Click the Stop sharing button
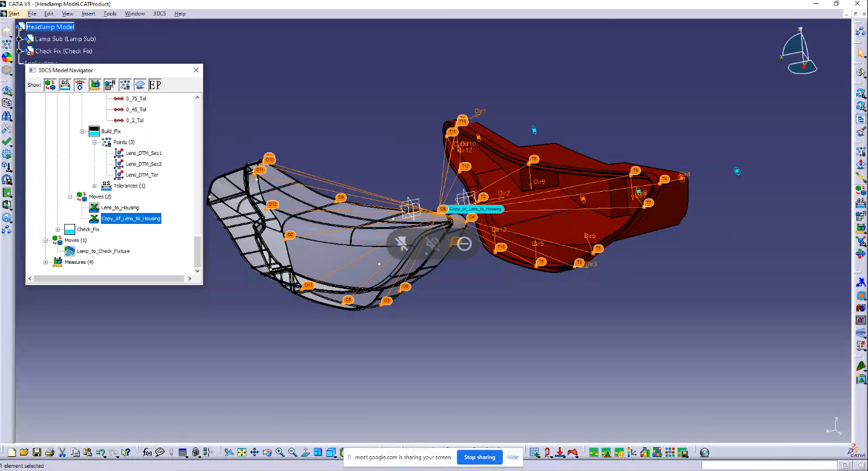Image resolution: width=868 pixels, height=471 pixels. pos(480,457)
